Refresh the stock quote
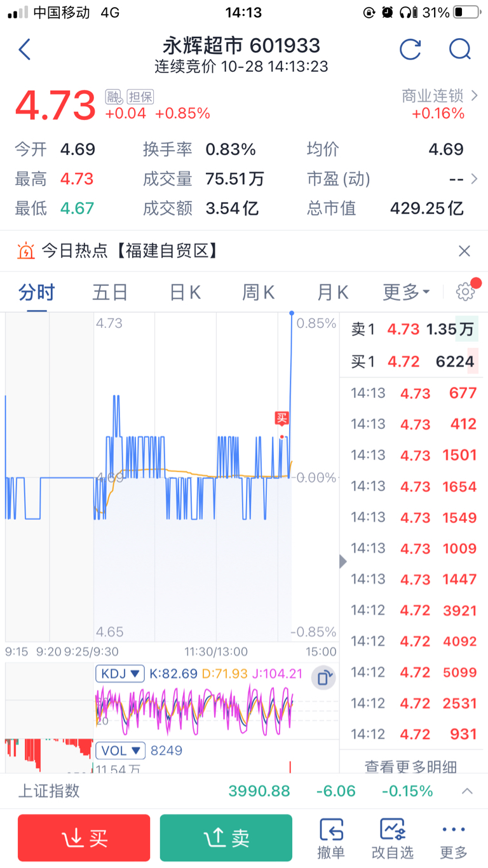This screenshot has height=868, width=488. pyautogui.click(x=410, y=50)
